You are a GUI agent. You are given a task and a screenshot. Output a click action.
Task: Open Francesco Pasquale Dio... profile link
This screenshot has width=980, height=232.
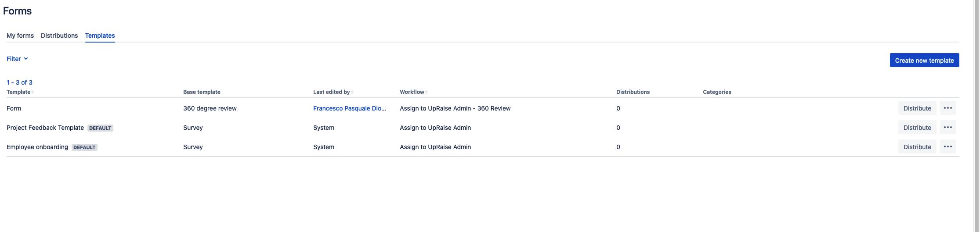pyautogui.click(x=350, y=108)
